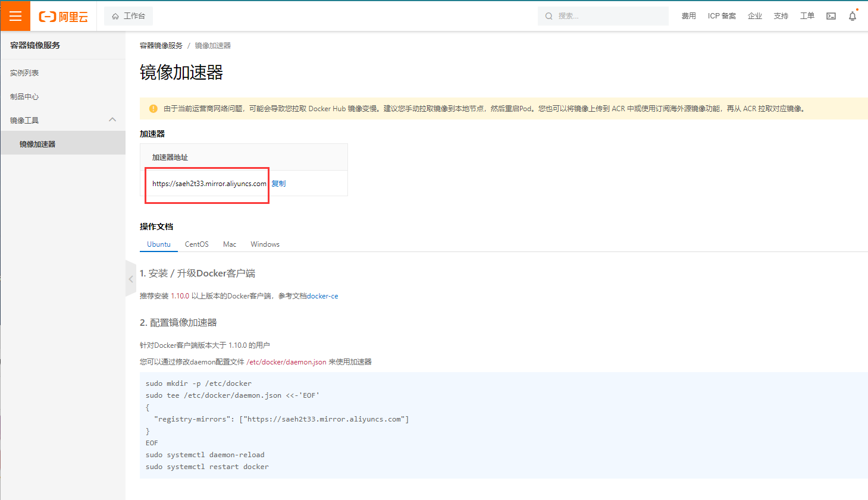Click the /etc/docker/daemon.json file path text

tap(287, 362)
